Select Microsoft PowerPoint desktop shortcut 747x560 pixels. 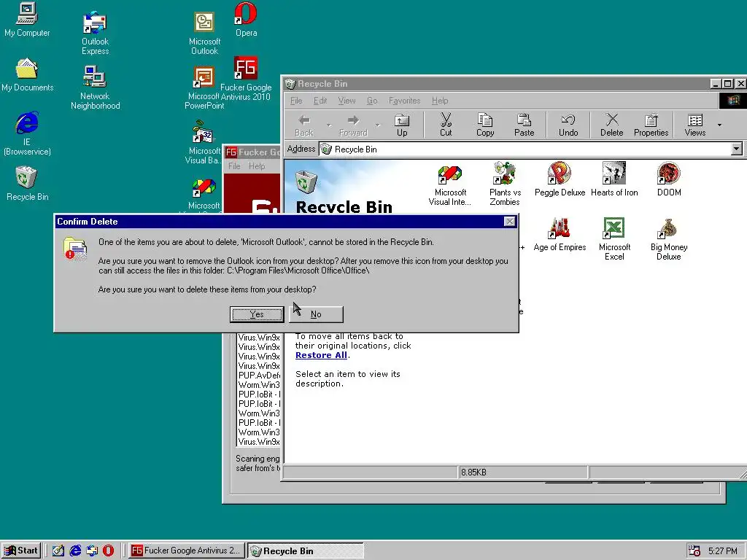(204, 88)
